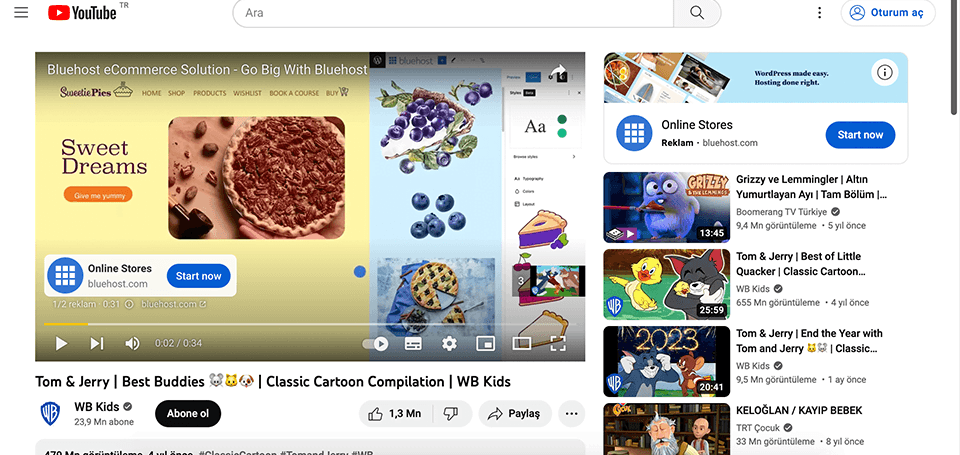960x455 pixels.
Task: Toggle the autoplay switch in player
Action: pyautogui.click(x=376, y=344)
